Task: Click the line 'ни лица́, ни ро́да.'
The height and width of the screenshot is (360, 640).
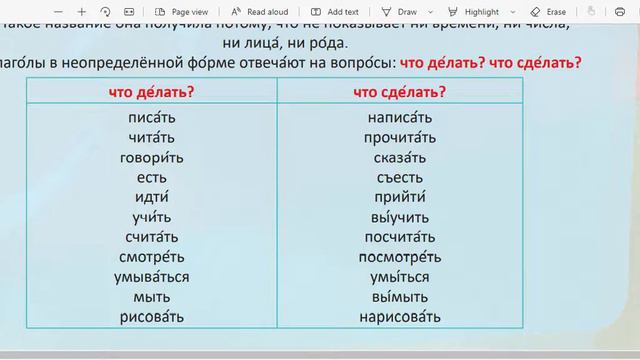Action: [x=285, y=43]
